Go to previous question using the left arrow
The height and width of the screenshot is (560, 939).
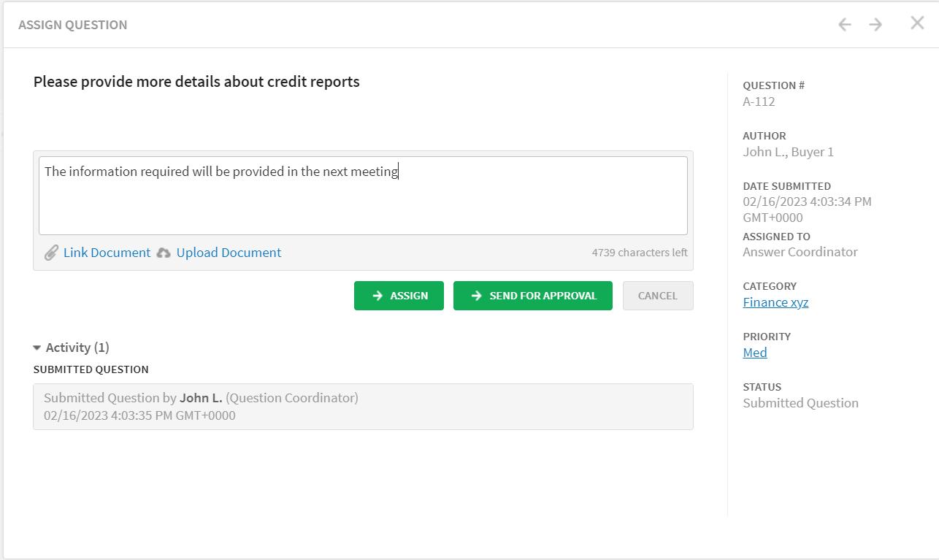845,24
